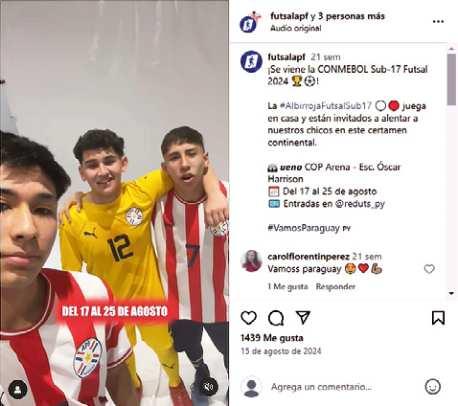Open the #AlbirrojaFutsalSub17 hashtag
Image resolution: width=458 pixels, height=406 pixels.
point(325,106)
